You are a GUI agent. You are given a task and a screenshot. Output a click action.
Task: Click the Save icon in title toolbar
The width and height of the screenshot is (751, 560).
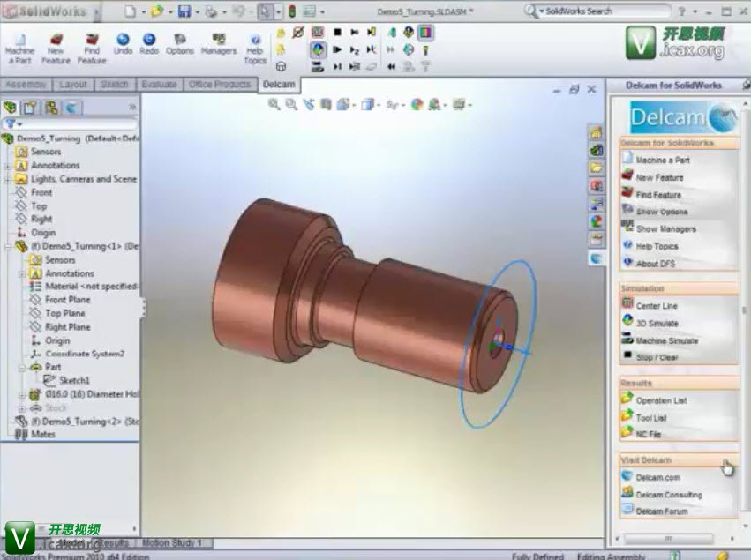184,11
